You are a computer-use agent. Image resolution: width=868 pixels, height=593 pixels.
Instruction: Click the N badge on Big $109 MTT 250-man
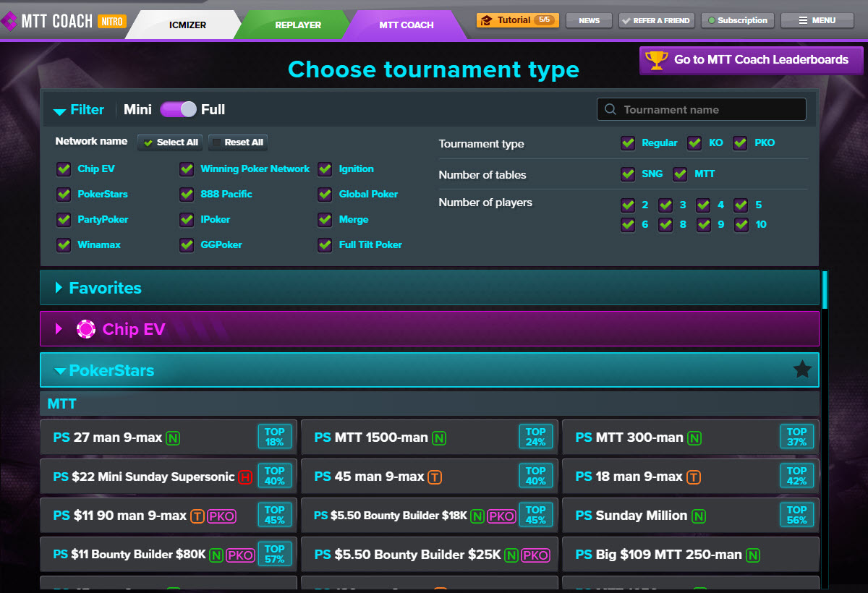click(753, 555)
